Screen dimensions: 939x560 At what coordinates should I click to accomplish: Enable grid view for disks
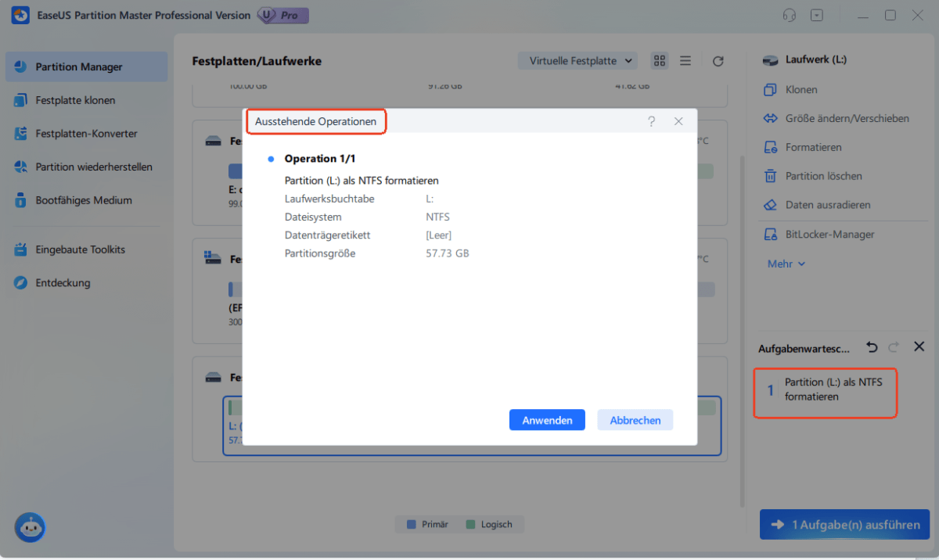pos(659,60)
